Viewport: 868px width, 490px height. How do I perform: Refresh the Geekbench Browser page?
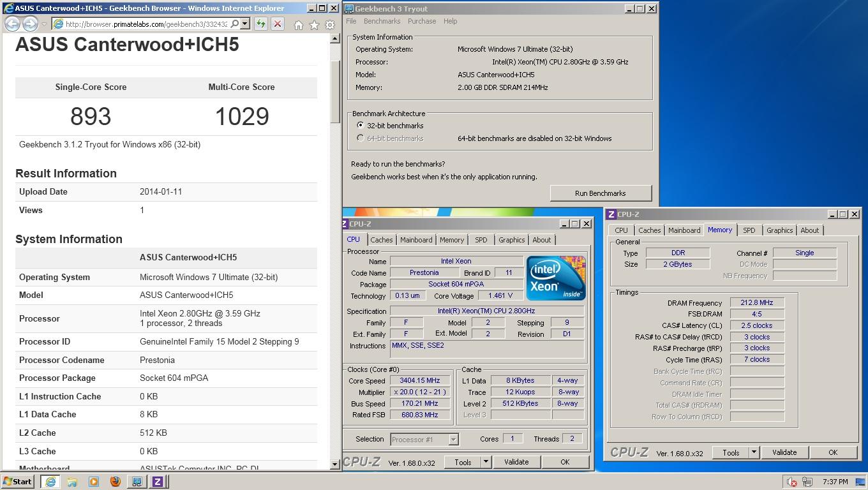[260, 24]
